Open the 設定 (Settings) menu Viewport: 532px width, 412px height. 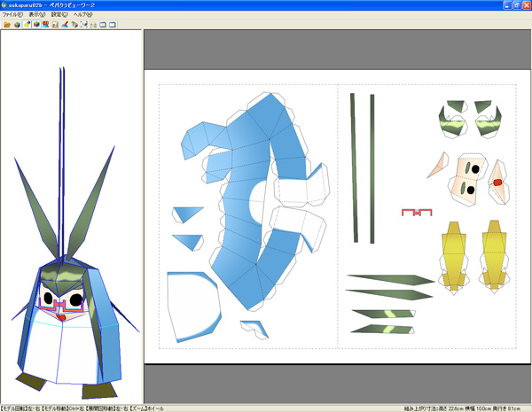pyautogui.click(x=59, y=14)
